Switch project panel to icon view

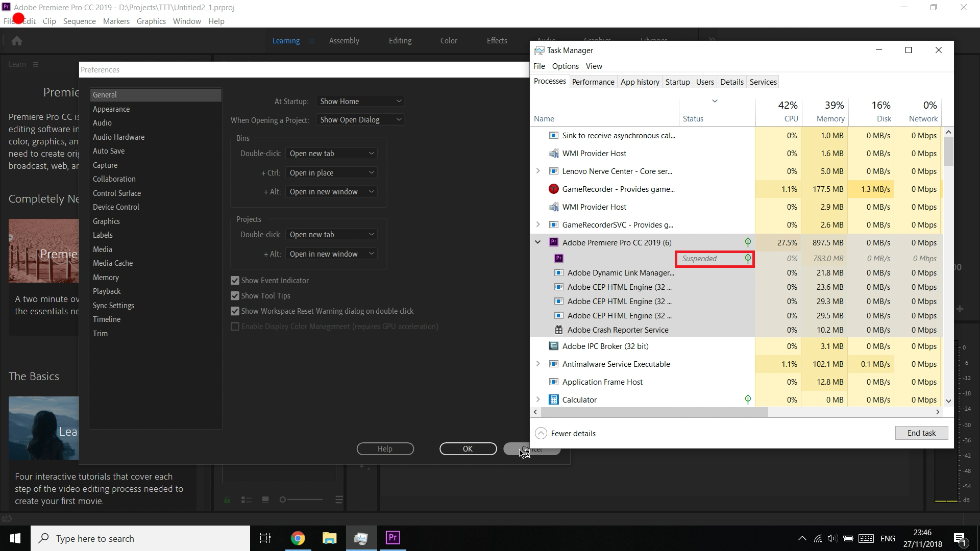pyautogui.click(x=265, y=499)
